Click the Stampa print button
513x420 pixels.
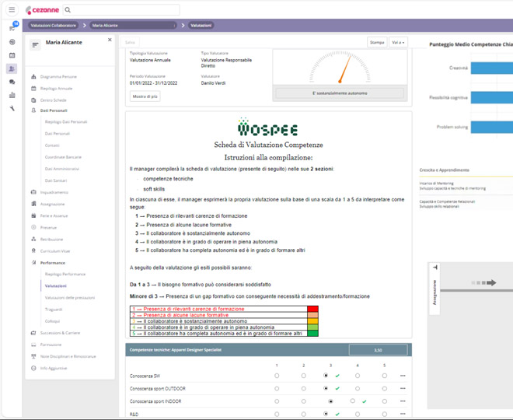(377, 42)
